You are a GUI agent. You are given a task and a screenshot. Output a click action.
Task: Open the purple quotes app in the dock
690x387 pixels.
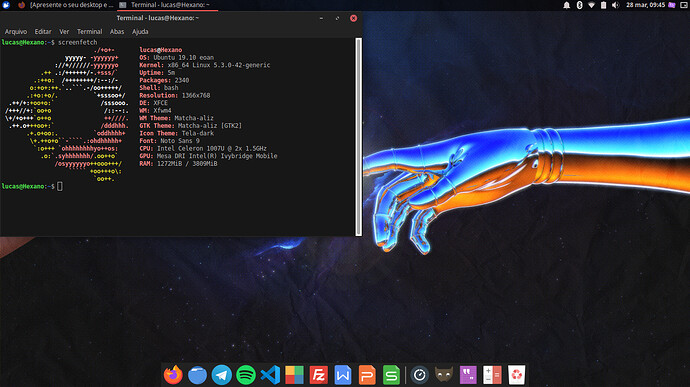[x=468, y=375]
